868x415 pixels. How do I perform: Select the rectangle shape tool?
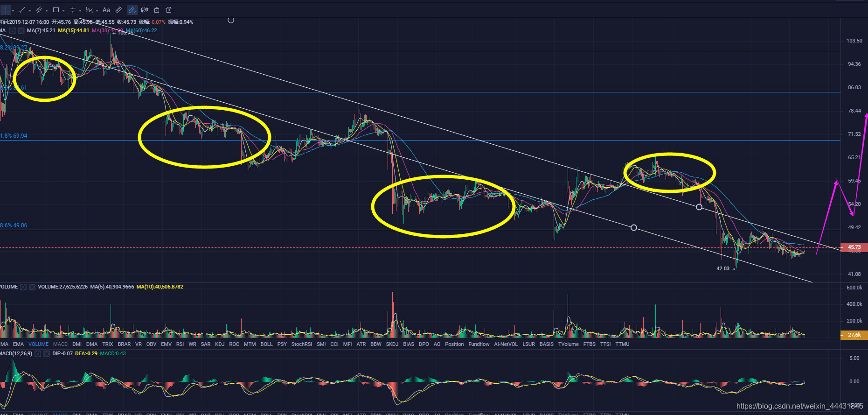coord(56,10)
